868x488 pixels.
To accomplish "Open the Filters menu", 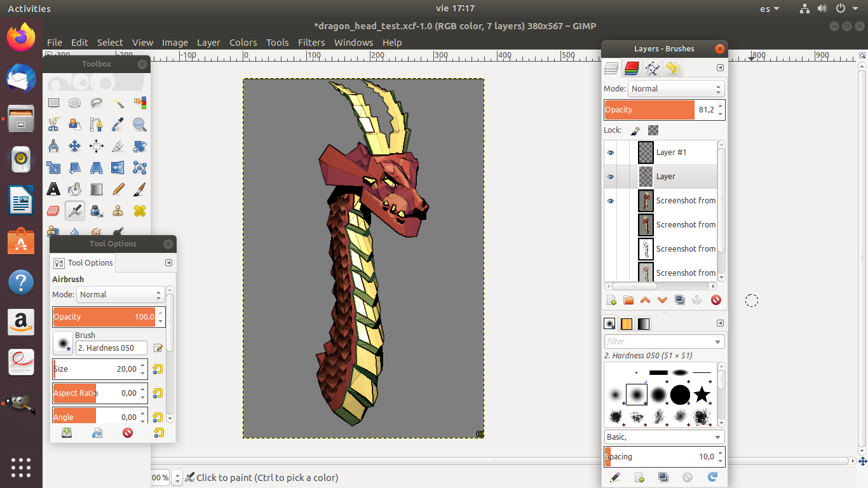I will (x=311, y=43).
